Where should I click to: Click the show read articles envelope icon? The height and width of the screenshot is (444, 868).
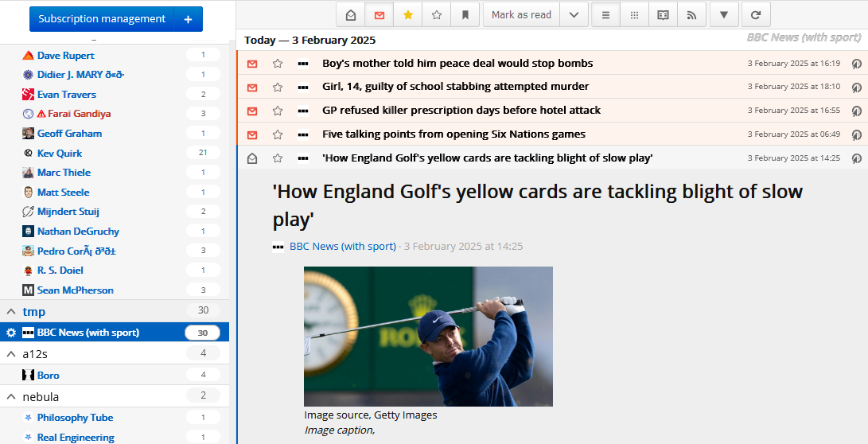click(351, 15)
